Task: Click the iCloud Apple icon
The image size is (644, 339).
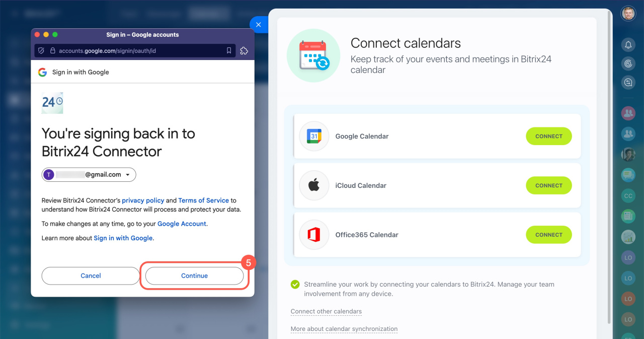Action: click(314, 185)
